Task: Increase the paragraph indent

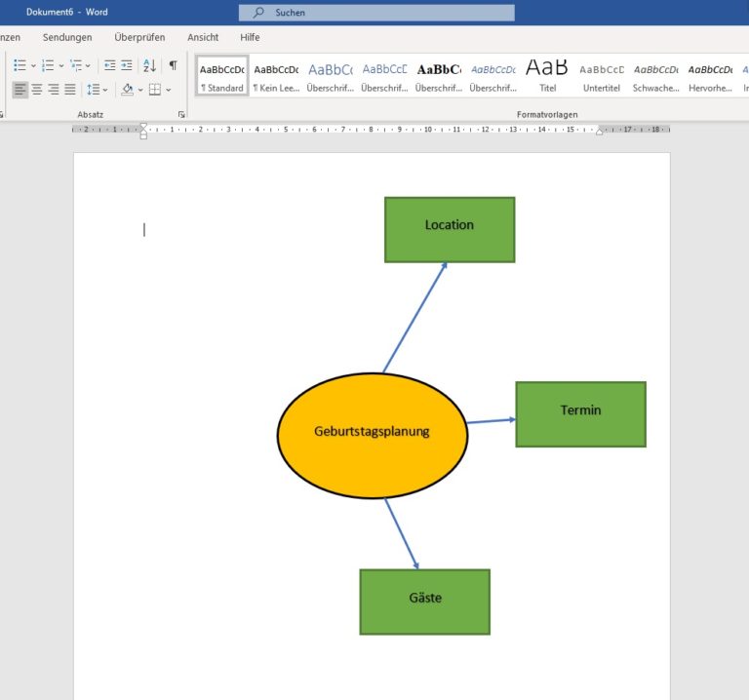Action: [126, 65]
